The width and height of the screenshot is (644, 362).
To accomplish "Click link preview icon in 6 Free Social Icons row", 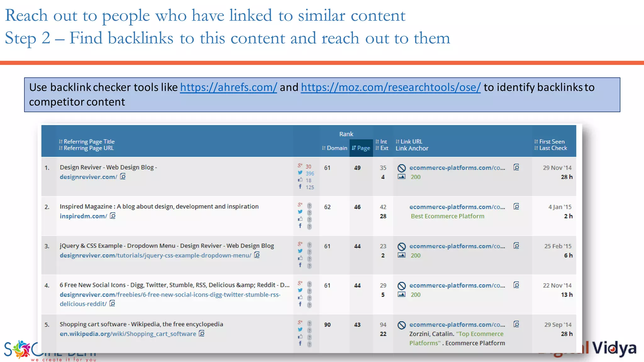I will click(516, 285).
